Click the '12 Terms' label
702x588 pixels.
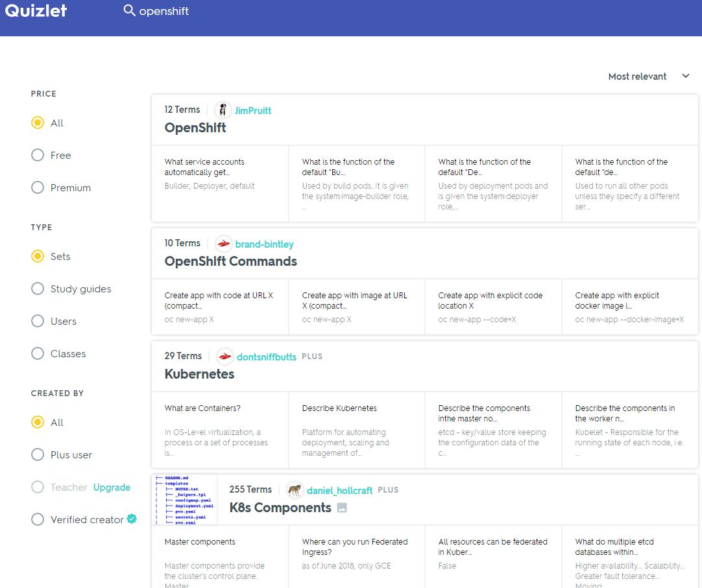click(x=182, y=110)
